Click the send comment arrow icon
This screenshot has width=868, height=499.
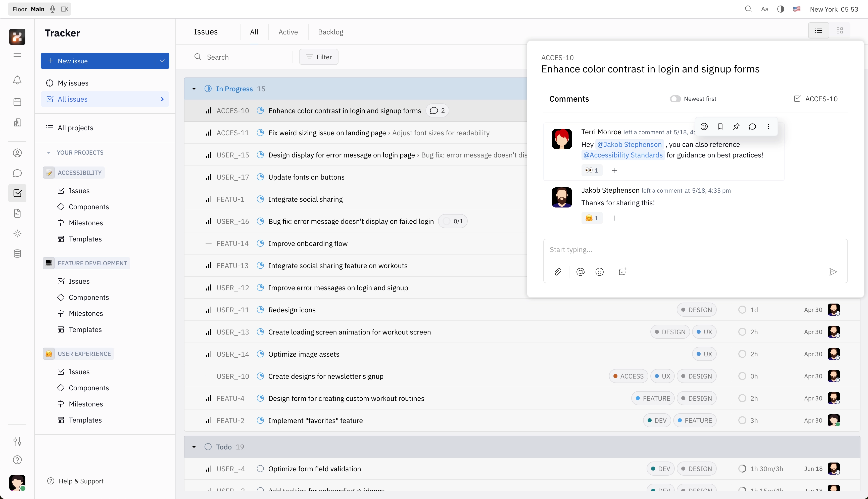(x=833, y=272)
